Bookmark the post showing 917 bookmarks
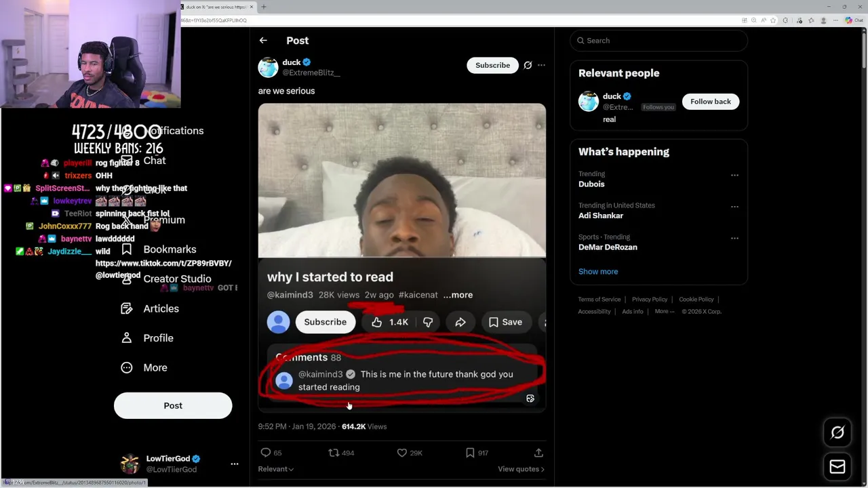This screenshot has width=868, height=488. click(477, 453)
